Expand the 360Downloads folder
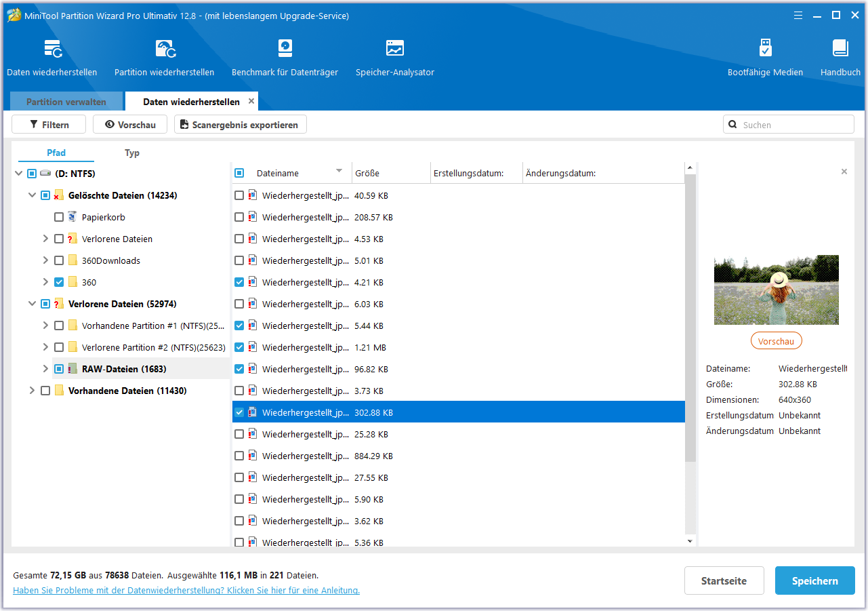Screen dimensions: 868x611 (x=45, y=260)
